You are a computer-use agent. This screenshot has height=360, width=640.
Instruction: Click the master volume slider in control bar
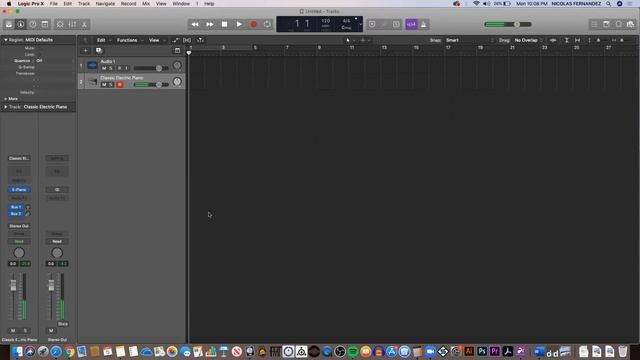click(508, 24)
